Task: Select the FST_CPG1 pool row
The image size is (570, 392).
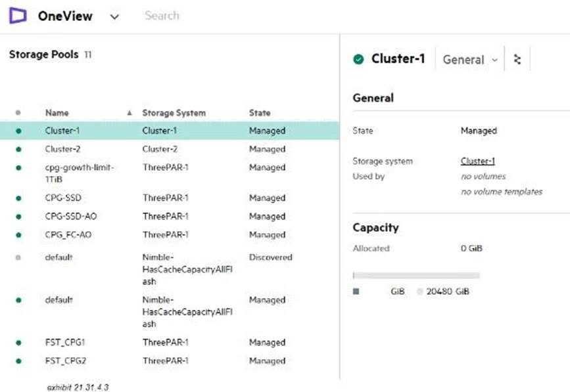Action: click(x=170, y=342)
